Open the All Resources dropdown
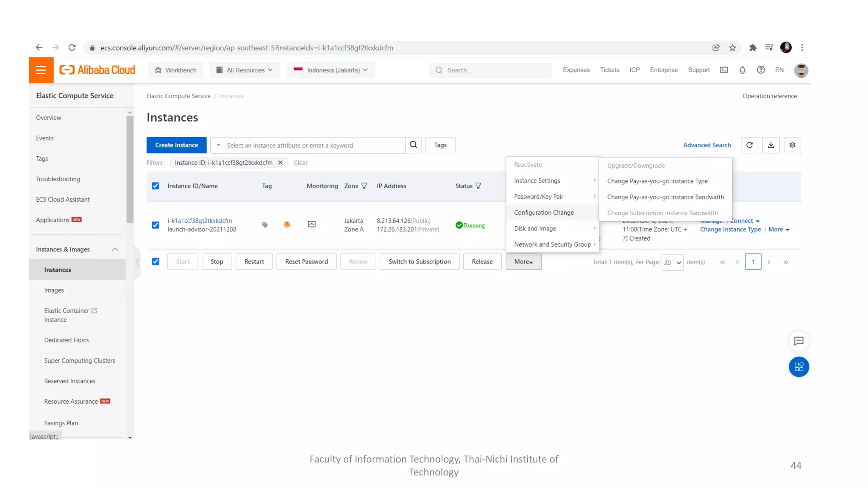This screenshot has width=868, height=488. coord(245,70)
